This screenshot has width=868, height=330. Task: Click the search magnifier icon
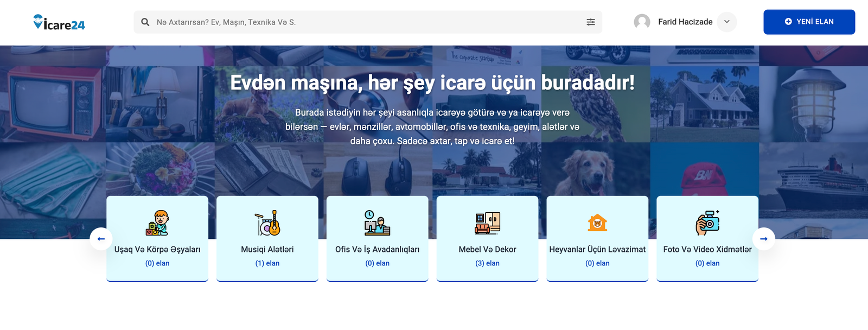[145, 22]
